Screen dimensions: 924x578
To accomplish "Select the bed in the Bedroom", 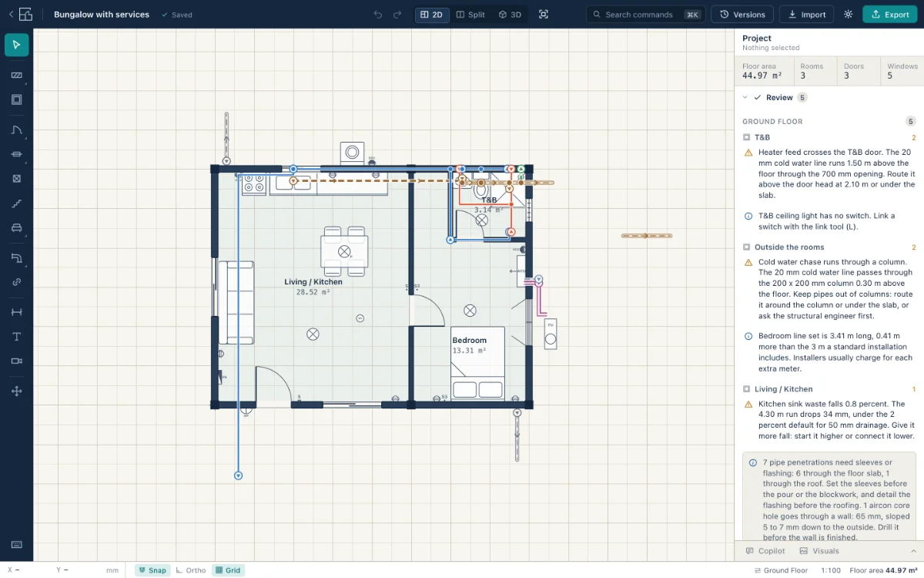I will coord(478,364).
